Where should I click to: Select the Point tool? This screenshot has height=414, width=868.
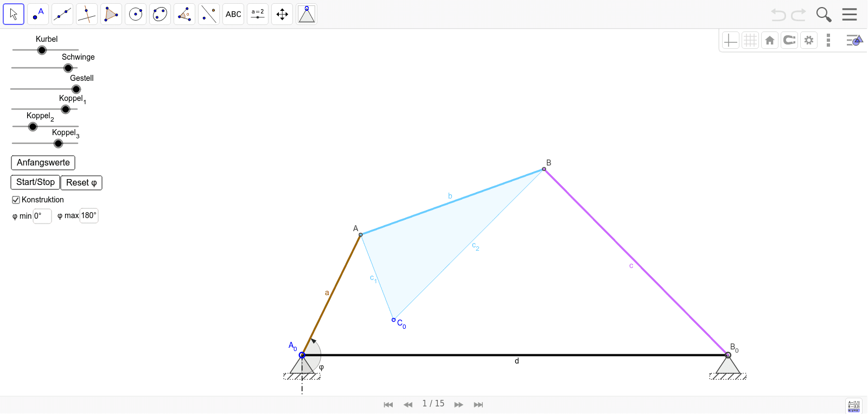[38, 14]
